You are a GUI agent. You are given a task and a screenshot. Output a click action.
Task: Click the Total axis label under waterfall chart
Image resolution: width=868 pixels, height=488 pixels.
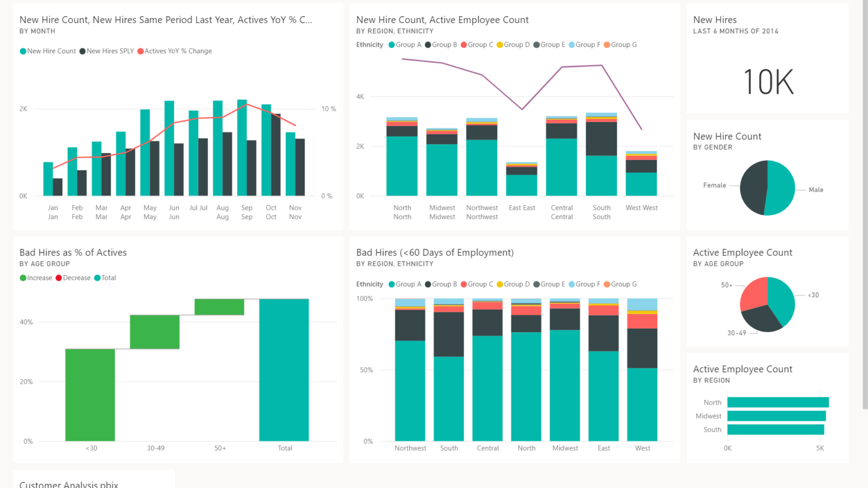tap(285, 448)
